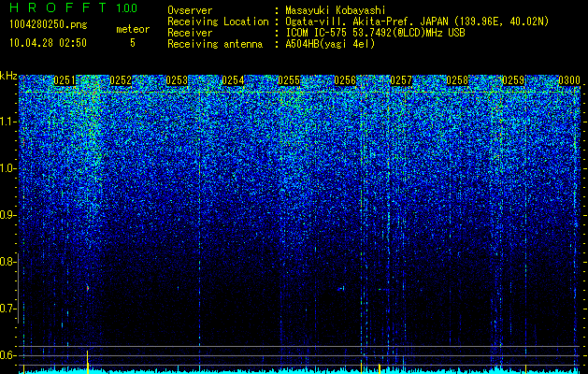The width and height of the screenshot is (588, 374).
Task: Click the 1.0 kHz axis label
Action: pyautogui.click(x=8, y=168)
